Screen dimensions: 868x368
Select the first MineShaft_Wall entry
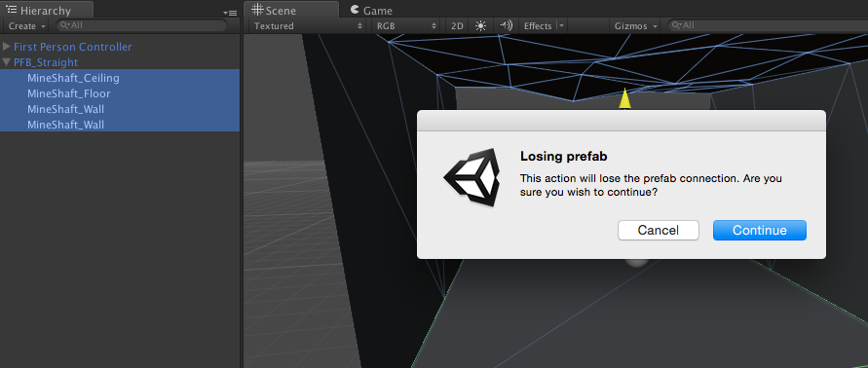(120, 109)
